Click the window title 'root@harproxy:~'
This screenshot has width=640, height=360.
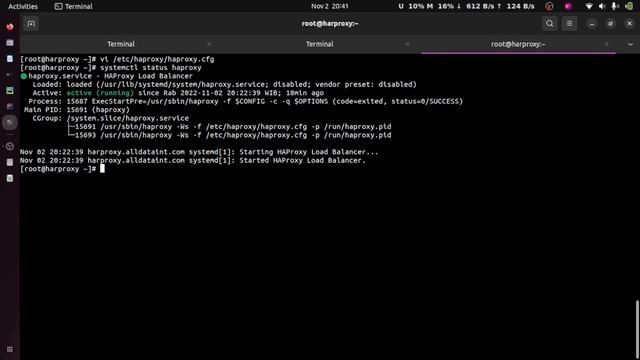pos(330,24)
